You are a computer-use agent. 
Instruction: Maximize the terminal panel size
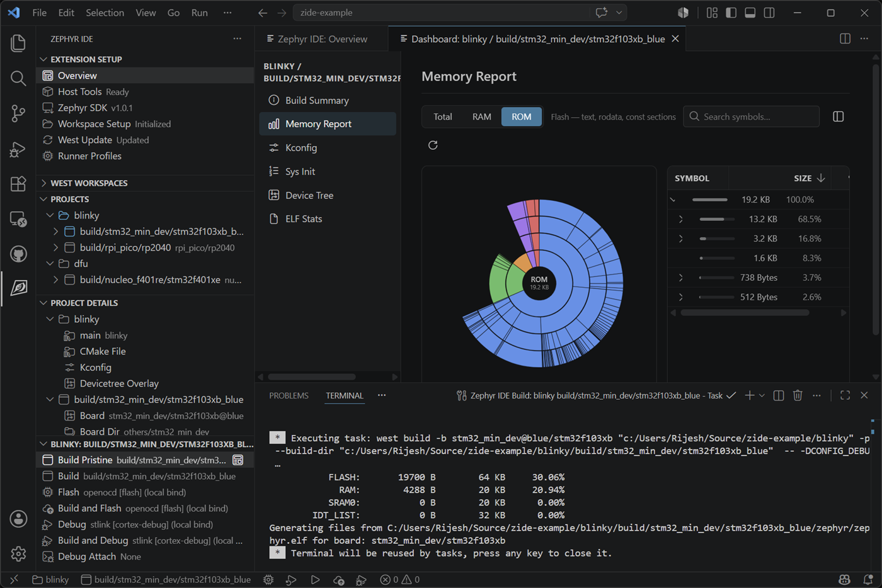click(845, 395)
